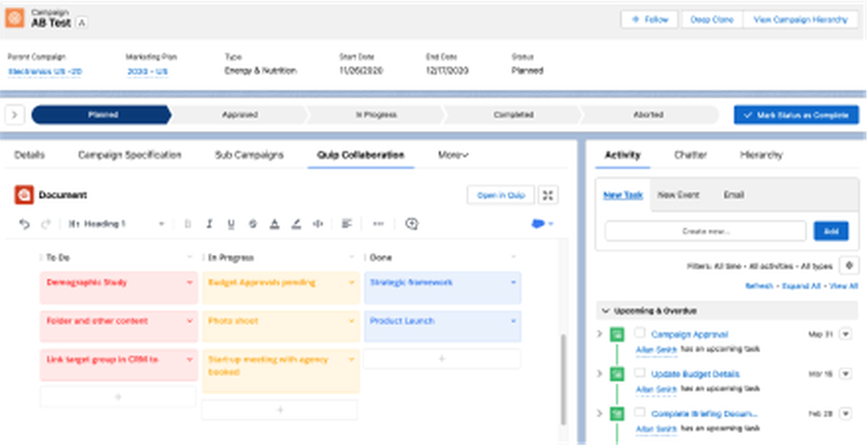Open In Progress column dropdown menu
The height and width of the screenshot is (446, 868).
pyautogui.click(x=352, y=258)
